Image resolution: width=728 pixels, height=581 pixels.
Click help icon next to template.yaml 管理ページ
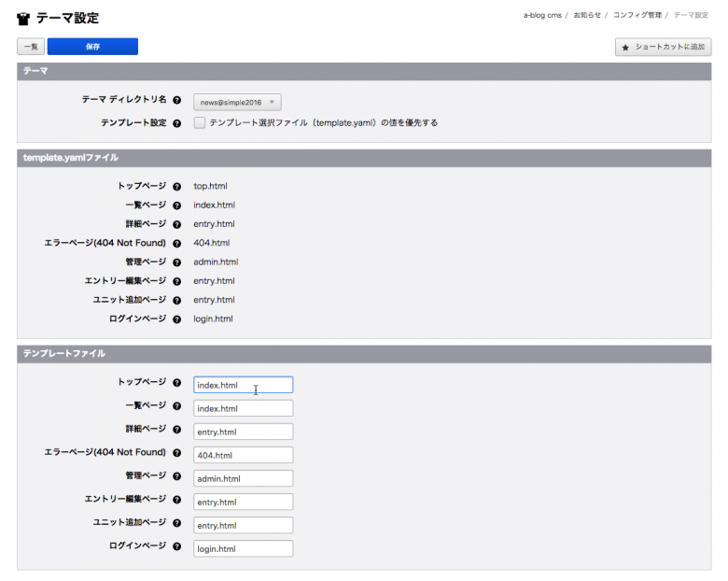coord(177,262)
